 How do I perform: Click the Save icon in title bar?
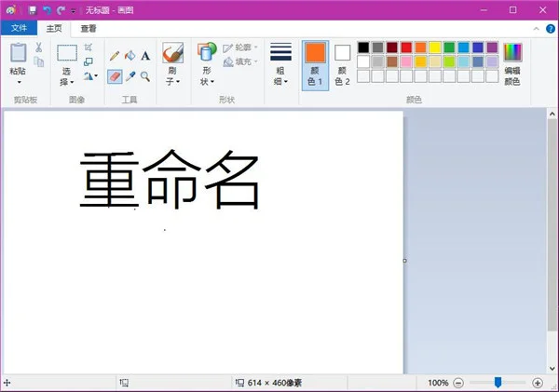33,10
